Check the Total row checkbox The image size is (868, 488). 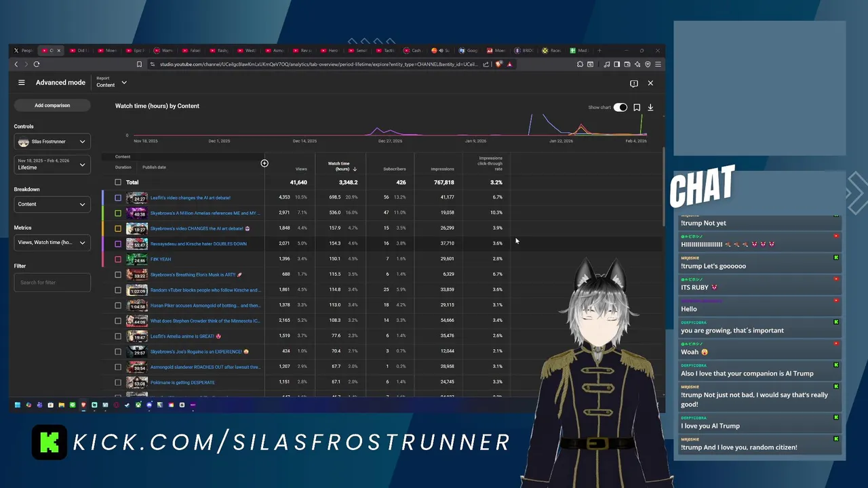tap(118, 182)
